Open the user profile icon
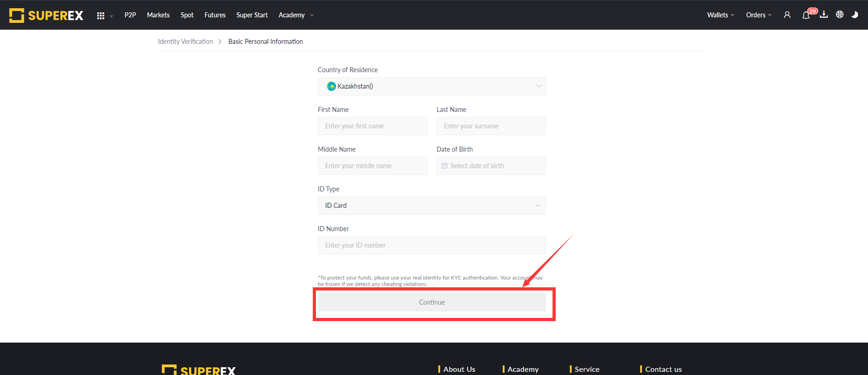 (x=787, y=15)
